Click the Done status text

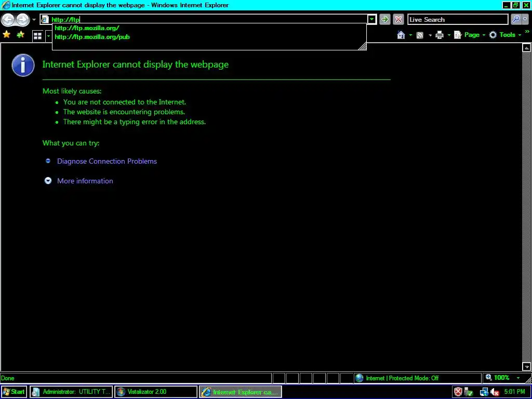pyautogui.click(x=7, y=378)
